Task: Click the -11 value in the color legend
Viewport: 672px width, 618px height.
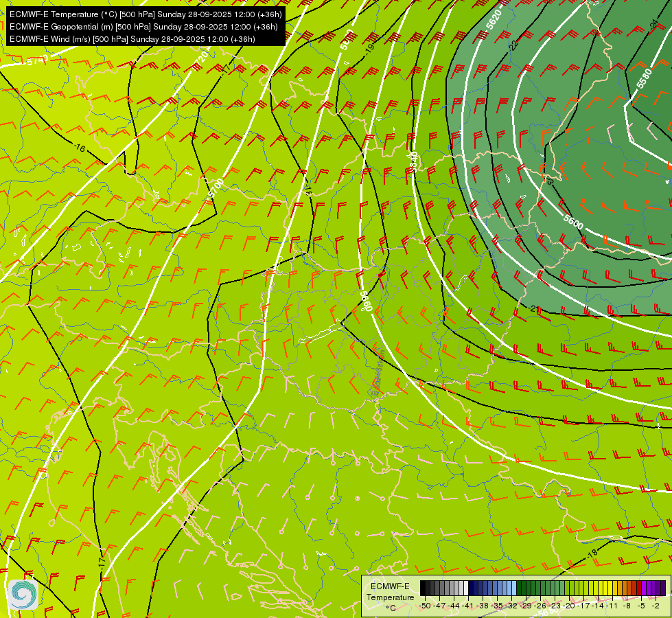Action: pos(612,606)
